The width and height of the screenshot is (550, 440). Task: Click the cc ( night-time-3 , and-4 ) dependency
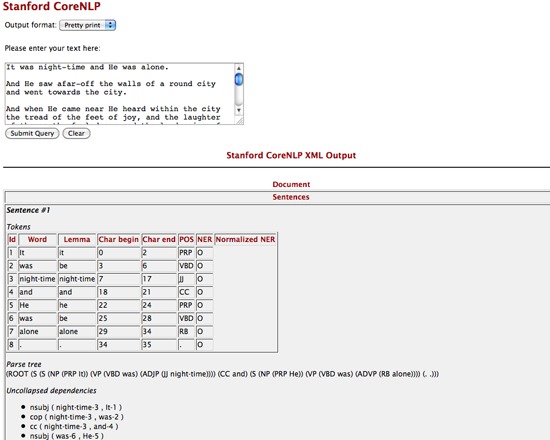(x=74, y=427)
